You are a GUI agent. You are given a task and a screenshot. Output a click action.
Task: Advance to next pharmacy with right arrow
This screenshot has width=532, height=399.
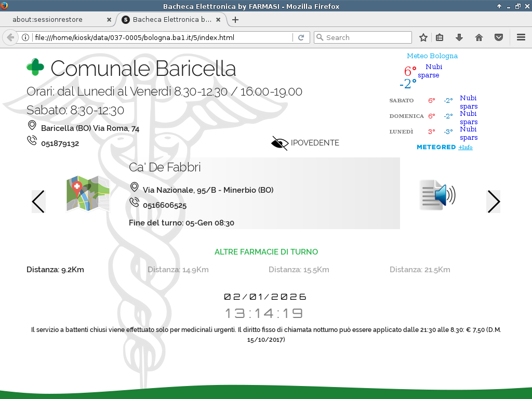click(x=493, y=202)
